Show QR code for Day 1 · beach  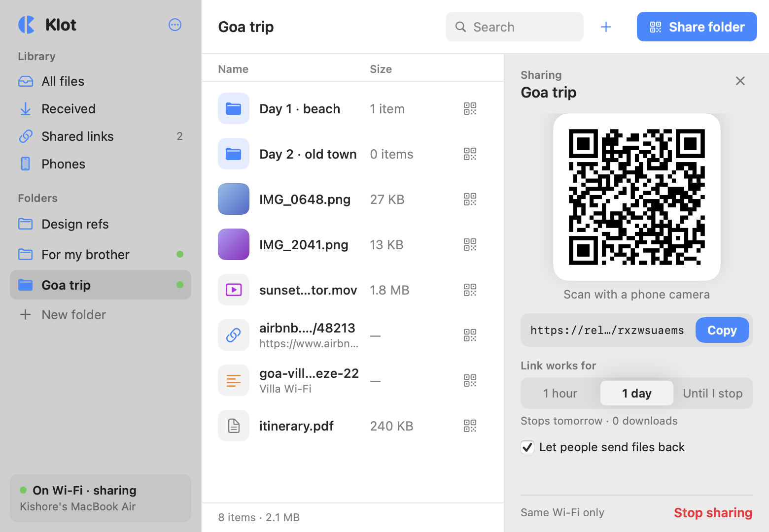click(x=470, y=109)
